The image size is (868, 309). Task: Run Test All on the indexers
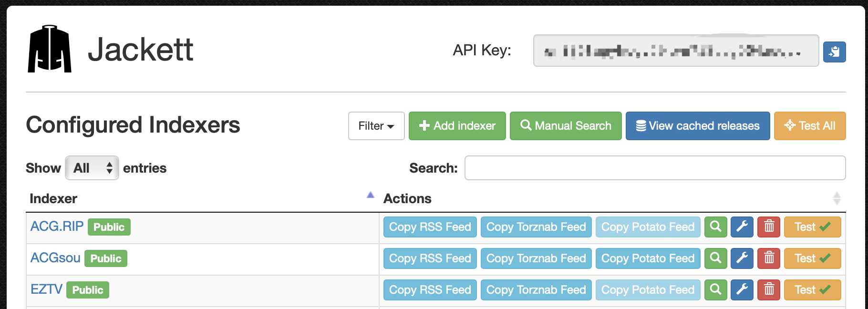pos(809,126)
